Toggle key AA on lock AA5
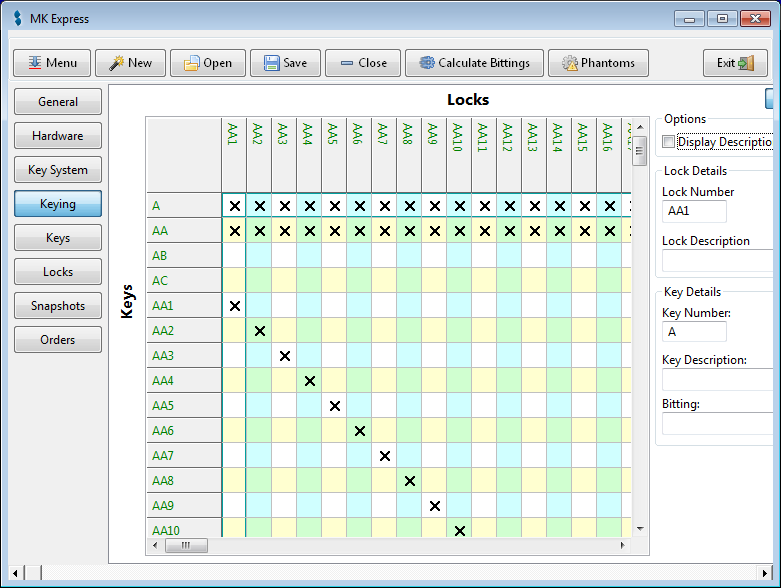Screen dimensions: 781x588 [335, 231]
